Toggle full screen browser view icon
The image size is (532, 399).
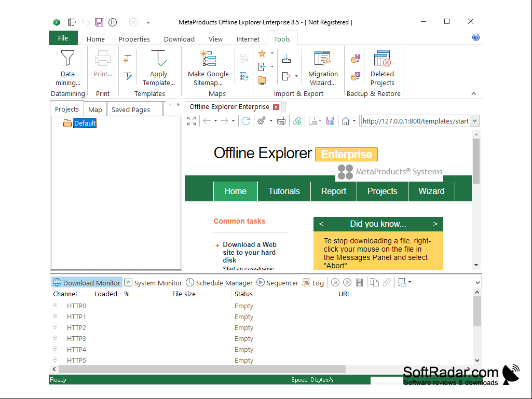[192, 121]
